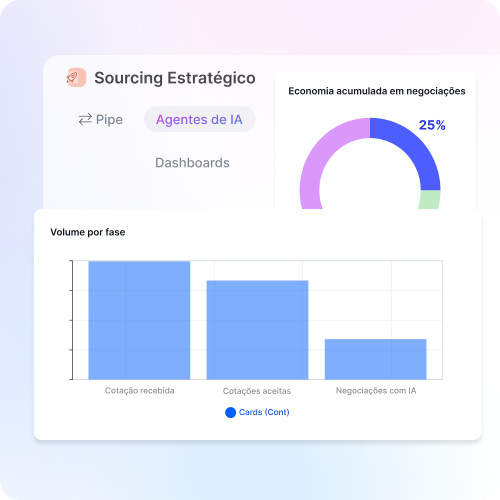
Task: Select the Agentes de IA tab
Action: (x=199, y=119)
